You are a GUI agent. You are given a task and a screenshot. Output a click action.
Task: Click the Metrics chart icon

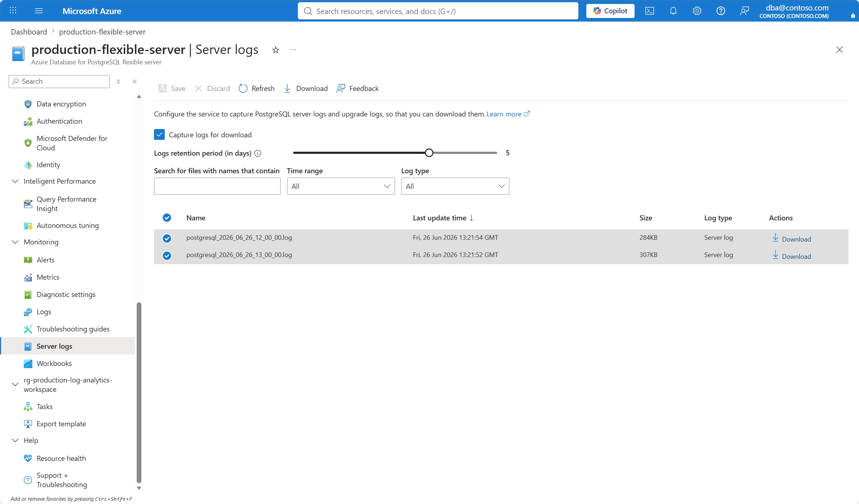pyautogui.click(x=28, y=277)
